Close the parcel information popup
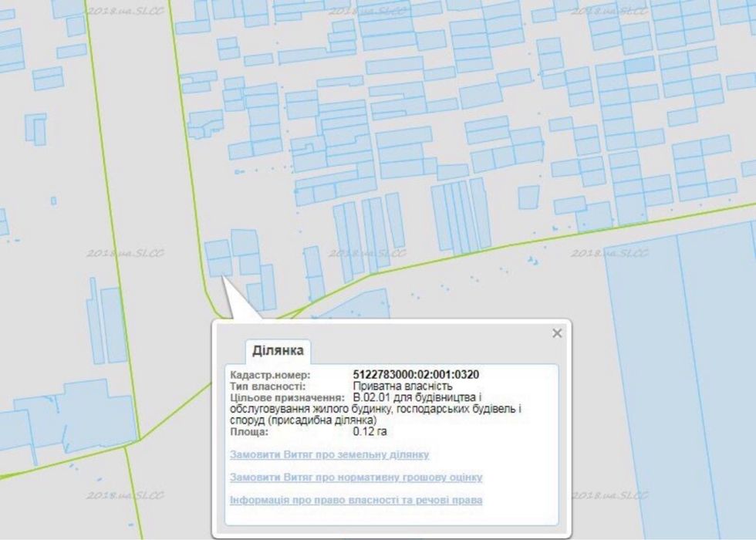The width and height of the screenshot is (756, 540). 557,333
